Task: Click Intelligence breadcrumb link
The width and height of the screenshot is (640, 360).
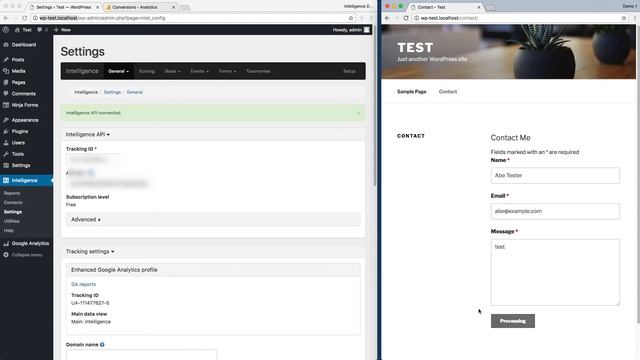Action: 86,92
